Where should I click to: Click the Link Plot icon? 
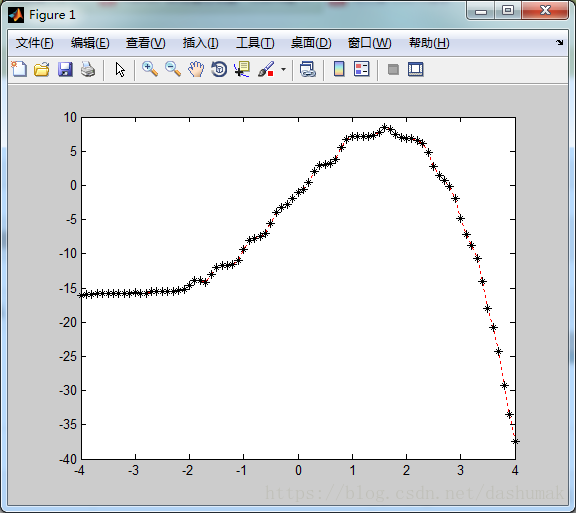307,69
